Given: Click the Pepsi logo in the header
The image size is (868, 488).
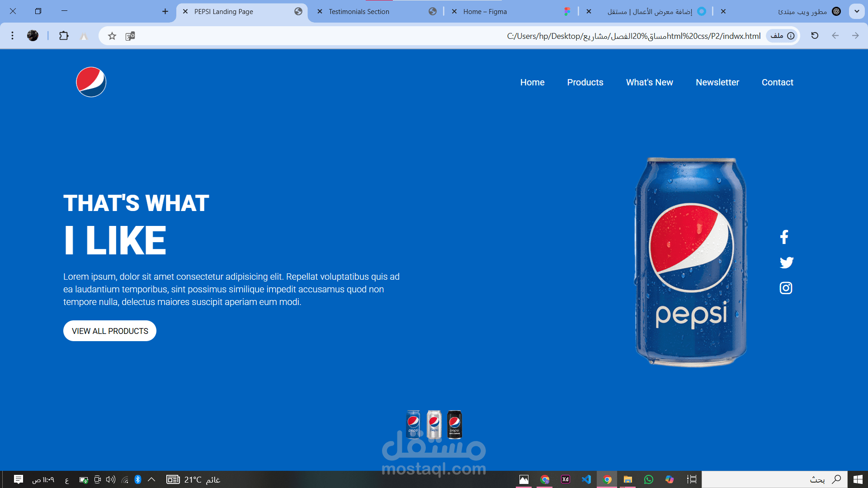Looking at the screenshot, I should 91,82.
